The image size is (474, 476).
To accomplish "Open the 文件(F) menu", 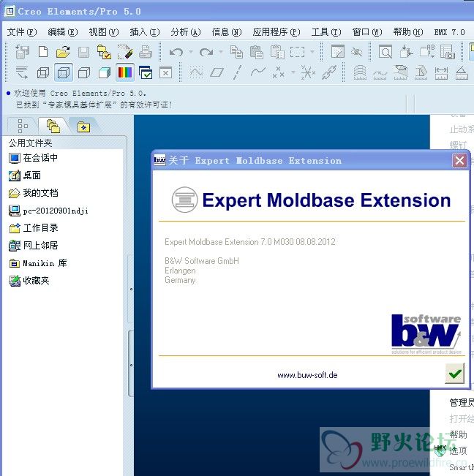I will pyautogui.click(x=22, y=32).
